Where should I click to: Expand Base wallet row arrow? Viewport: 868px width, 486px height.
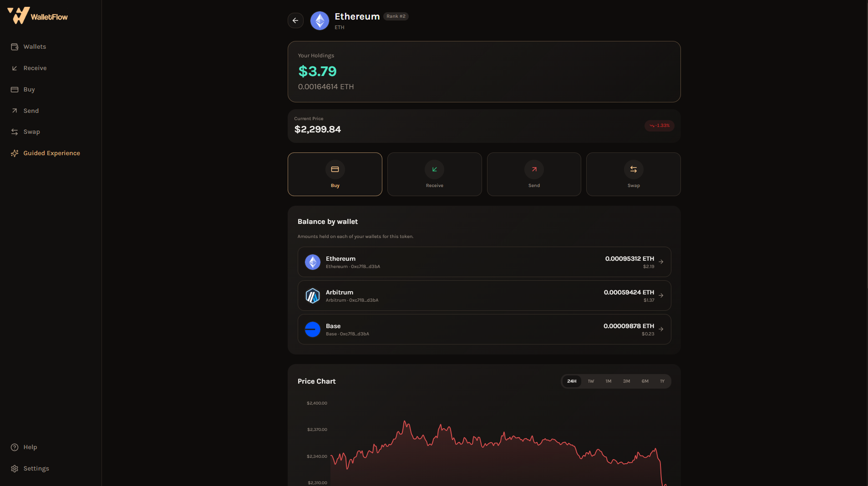(x=661, y=329)
